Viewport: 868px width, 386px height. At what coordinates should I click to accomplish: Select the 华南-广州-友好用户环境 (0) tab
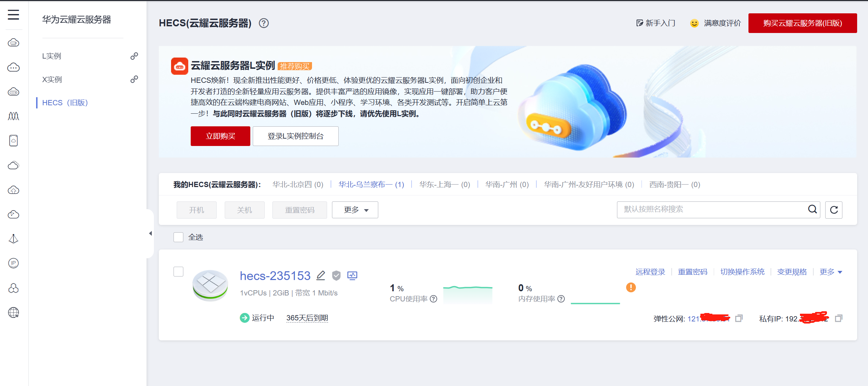coord(589,185)
